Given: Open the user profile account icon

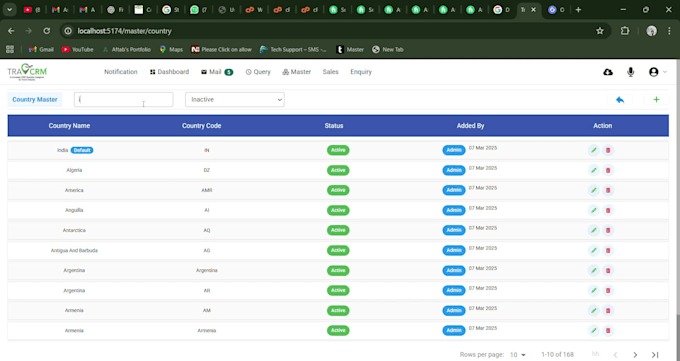Looking at the screenshot, I should pos(654,72).
